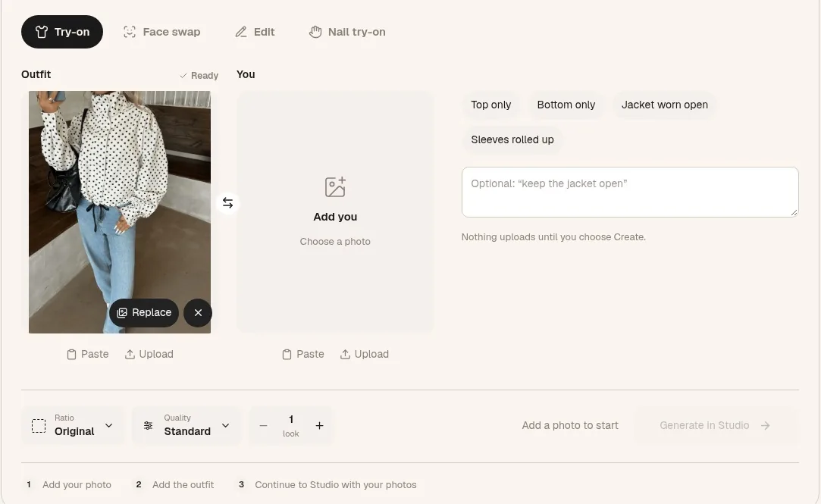The width and height of the screenshot is (821, 504).
Task: Switch to the Try-on tab
Action: (x=62, y=32)
